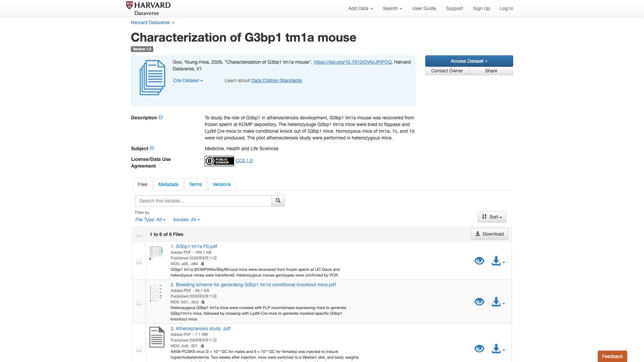Open the Data Citation Standards link
Image resolution: width=644 pixels, height=362 pixels.
tap(277, 80)
